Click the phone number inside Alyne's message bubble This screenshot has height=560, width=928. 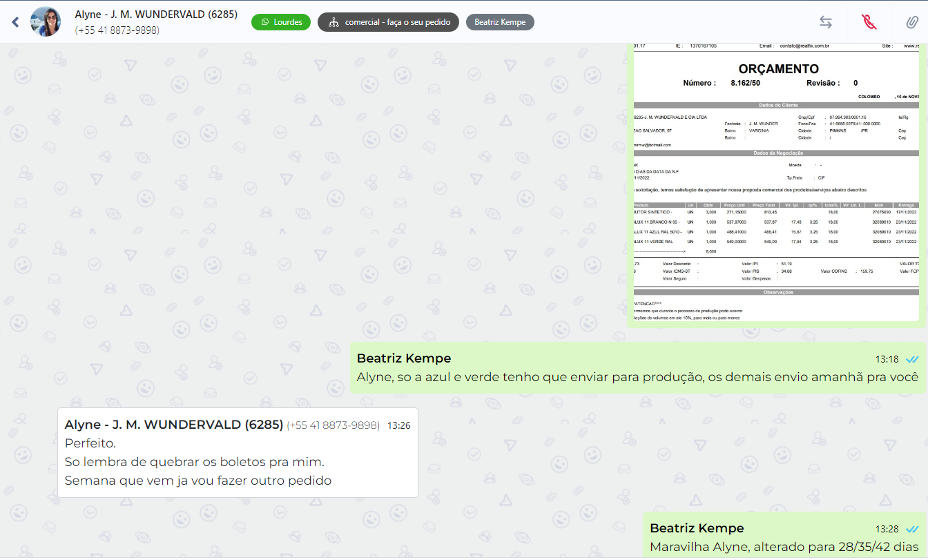(x=333, y=425)
